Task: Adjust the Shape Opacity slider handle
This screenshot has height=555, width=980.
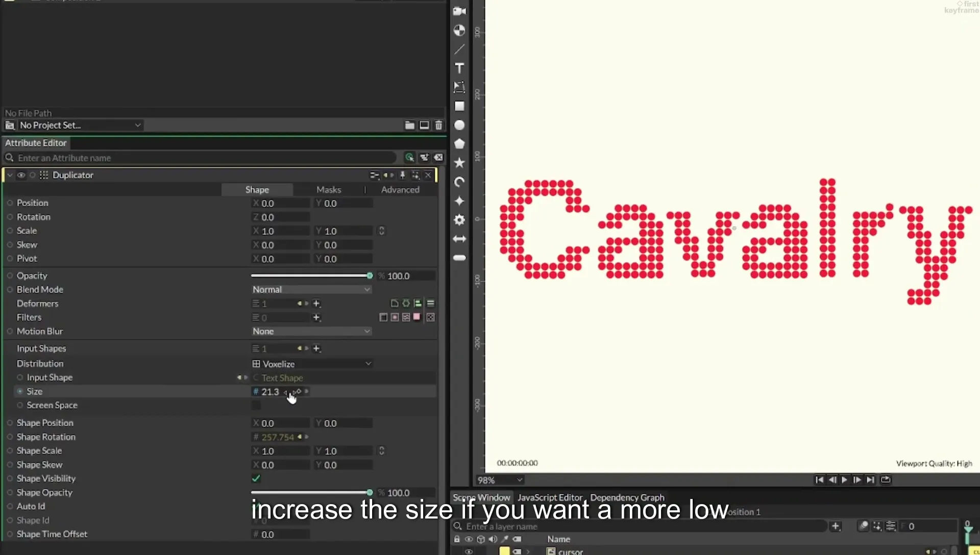Action: tap(370, 492)
